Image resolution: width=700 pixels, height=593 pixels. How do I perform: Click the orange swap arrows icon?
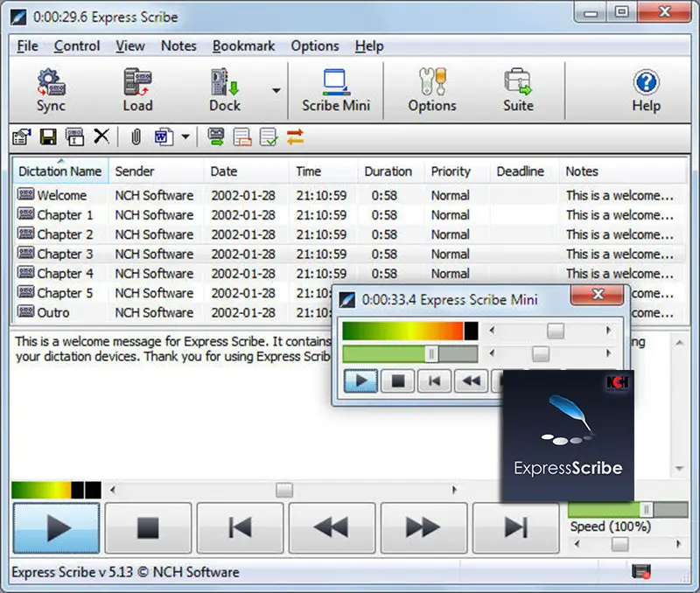tap(295, 137)
